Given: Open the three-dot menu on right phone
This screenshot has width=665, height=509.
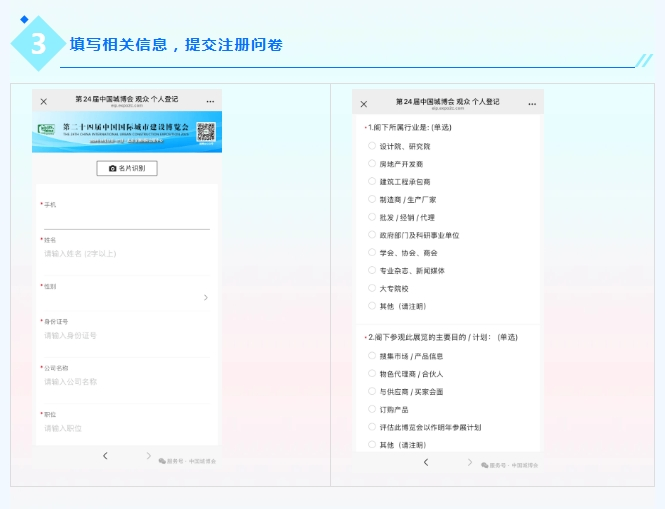Looking at the screenshot, I should pyautogui.click(x=532, y=104).
